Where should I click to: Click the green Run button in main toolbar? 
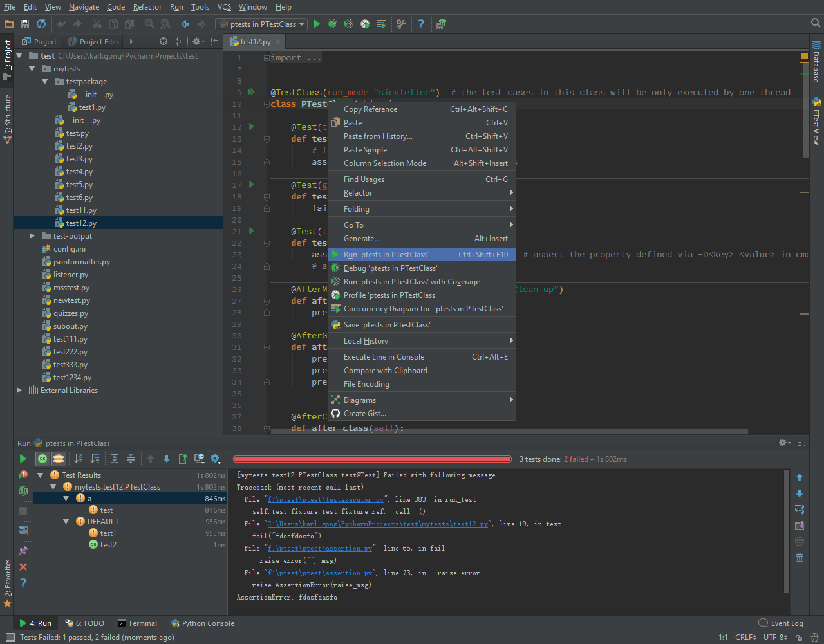tap(317, 24)
